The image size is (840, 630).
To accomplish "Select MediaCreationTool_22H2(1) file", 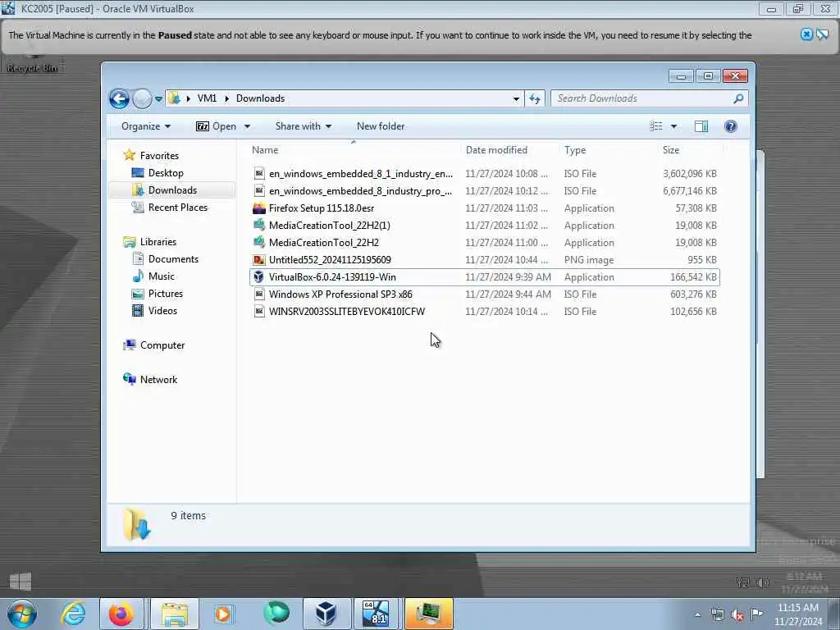I will point(484,226).
